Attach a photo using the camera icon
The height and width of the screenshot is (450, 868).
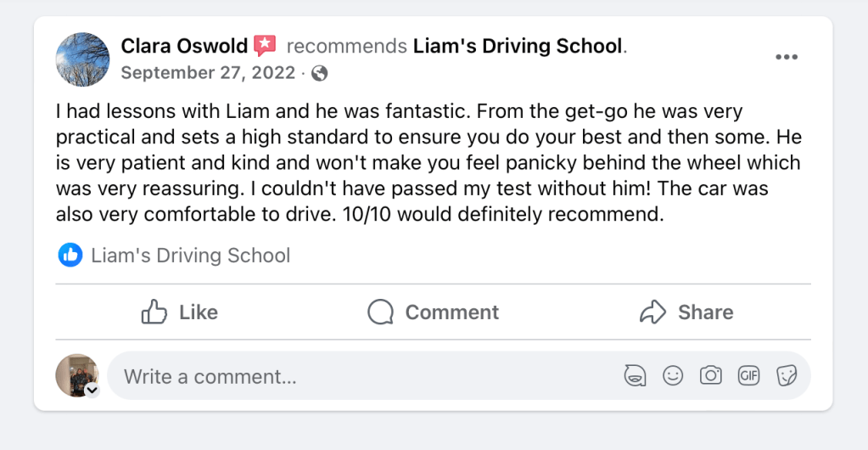tap(710, 375)
